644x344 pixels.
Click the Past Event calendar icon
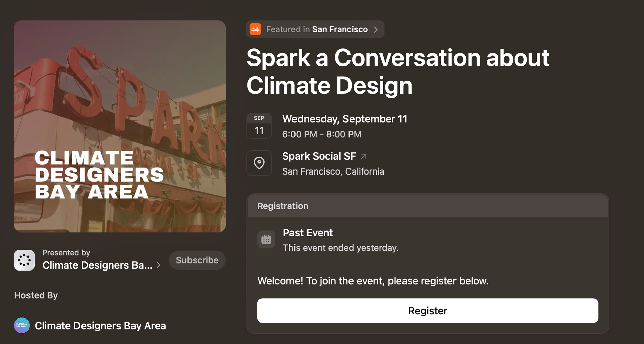tap(266, 239)
